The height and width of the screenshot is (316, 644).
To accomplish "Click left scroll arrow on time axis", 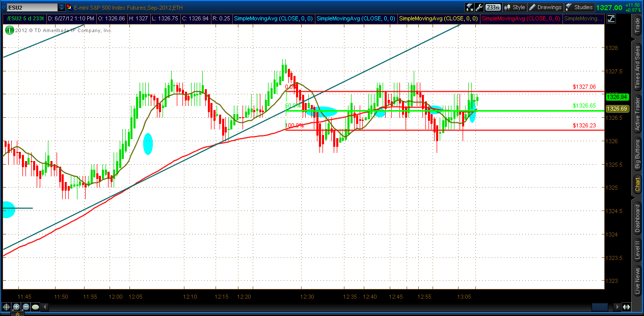I will point(45,307).
